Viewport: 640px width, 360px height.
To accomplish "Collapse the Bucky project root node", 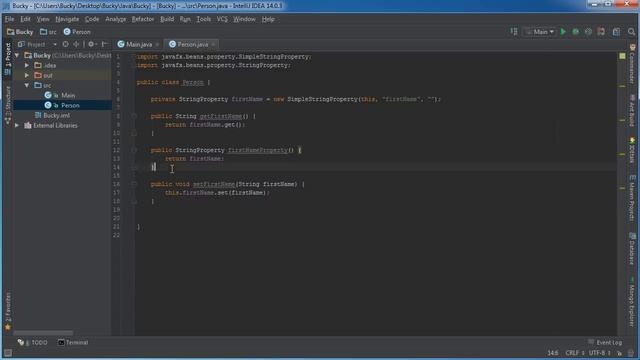I will pyautogui.click(x=17, y=55).
